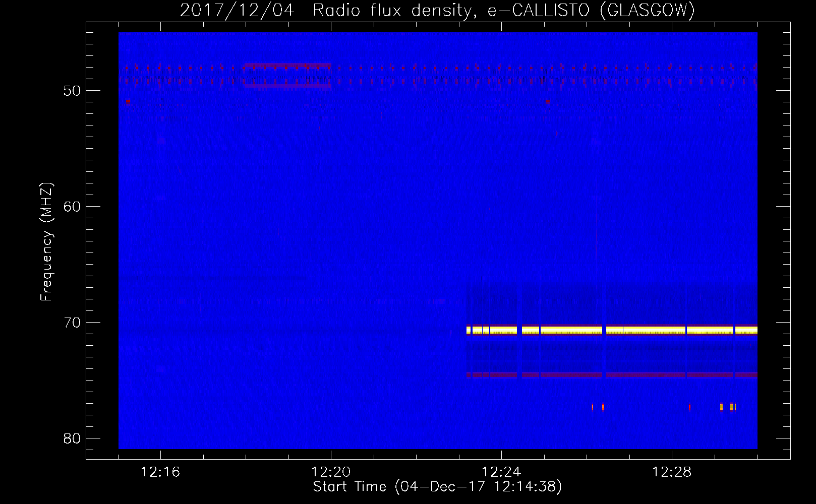Image resolution: width=816 pixels, height=504 pixels.
Task: Click the 70 frequency tick label
Action: point(72,323)
